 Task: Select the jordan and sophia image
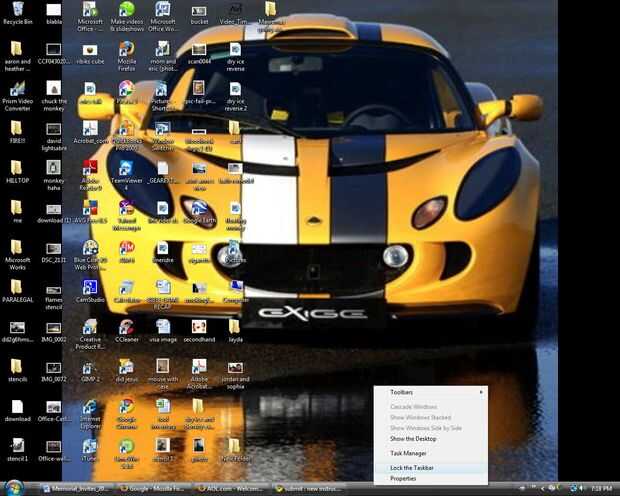coord(236,374)
